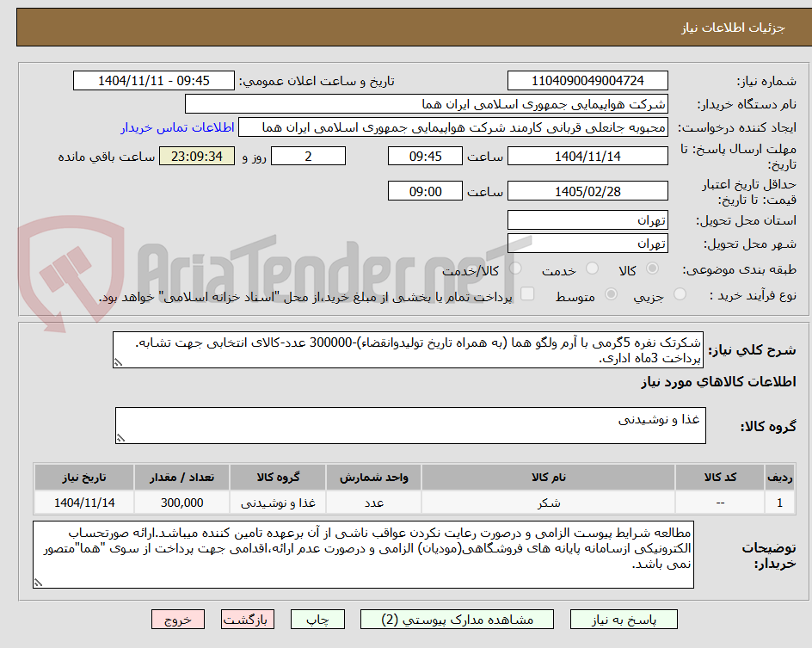Click the validity time field 09:00
This screenshot has height=648, width=812.
pos(425,191)
